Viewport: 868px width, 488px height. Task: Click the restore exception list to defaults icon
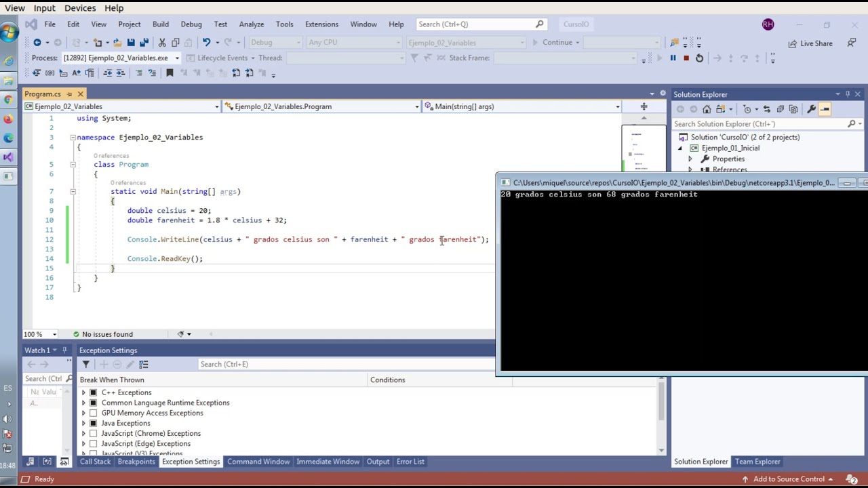(x=143, y=365)
